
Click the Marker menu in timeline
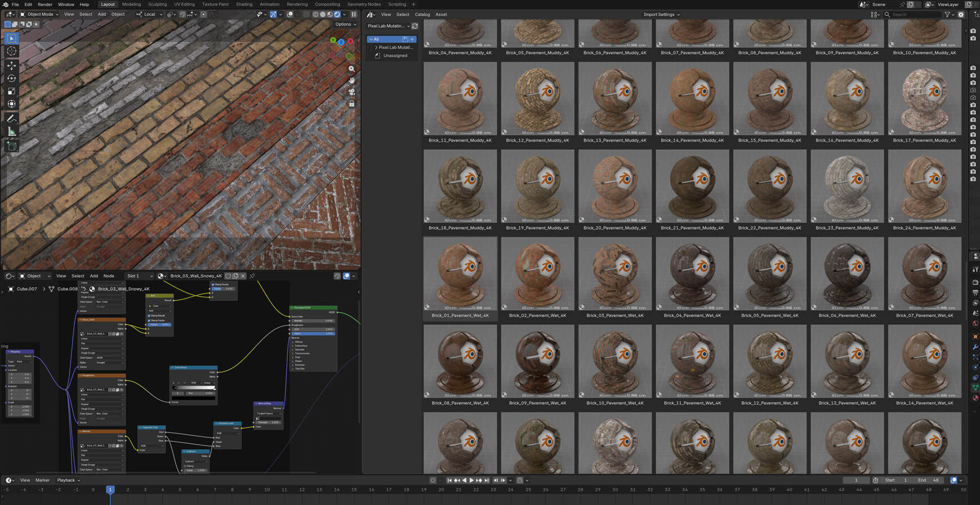click(42, 480)
